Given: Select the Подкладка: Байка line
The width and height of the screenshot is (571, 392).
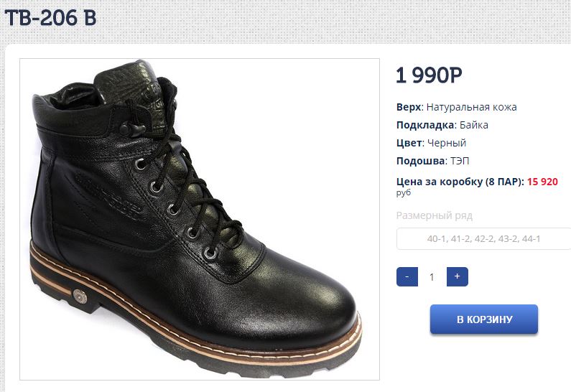Looking at the screenshot, I should click(442, 125).
